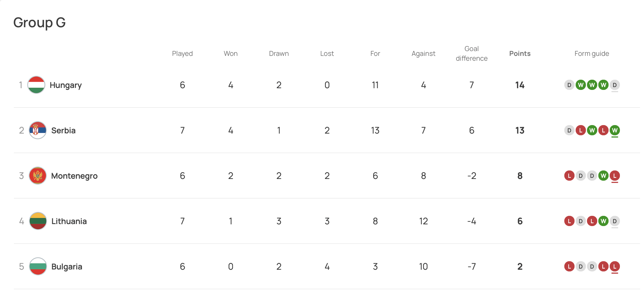Click the Played column header
Viewport: 644px width, 291px height.
click(x=182, y=54)
